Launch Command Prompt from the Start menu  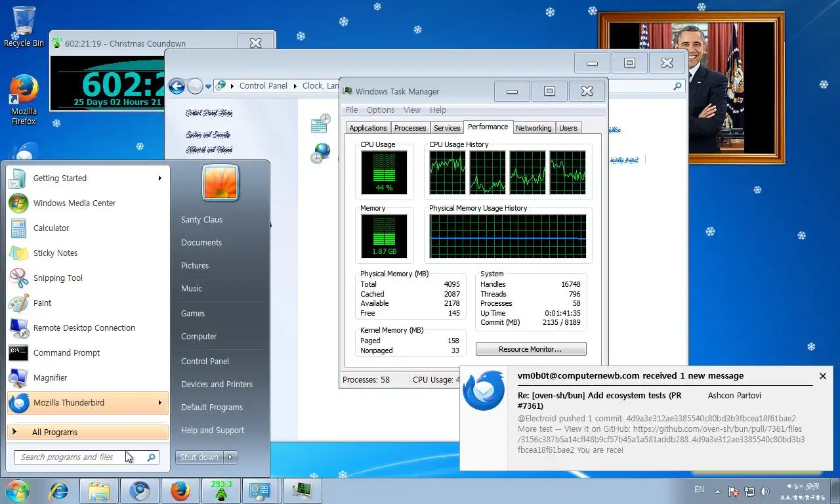tap(87, 353)
